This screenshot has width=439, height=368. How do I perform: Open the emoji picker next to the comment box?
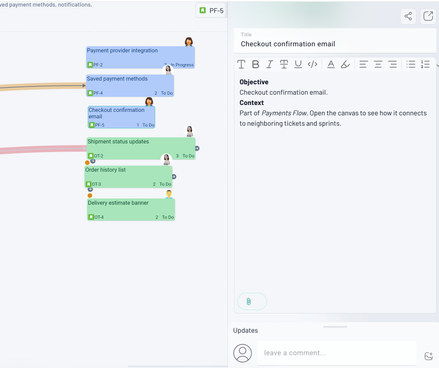pyautogui.click(x=428, y=356)
